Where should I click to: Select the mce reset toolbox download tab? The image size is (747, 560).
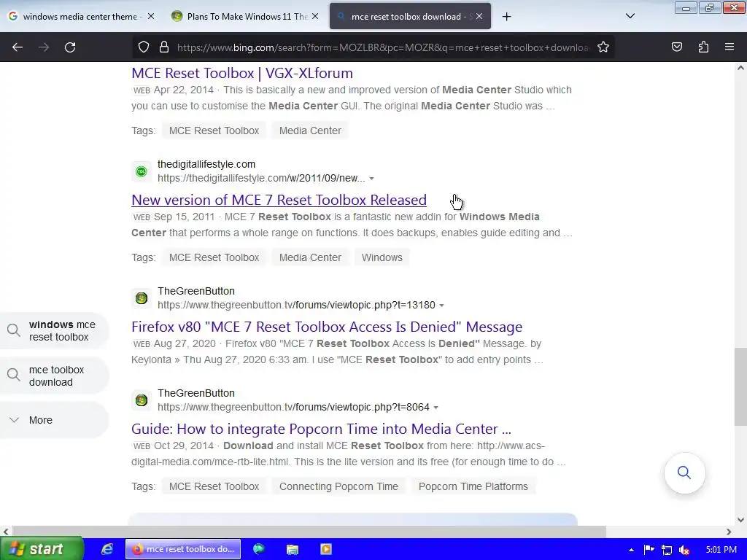coord(410,17)
